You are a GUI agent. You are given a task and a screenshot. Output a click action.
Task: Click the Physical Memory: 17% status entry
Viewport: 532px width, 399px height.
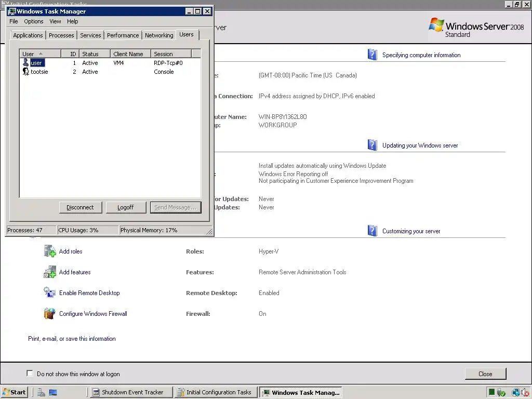click(x=163, y=230)
